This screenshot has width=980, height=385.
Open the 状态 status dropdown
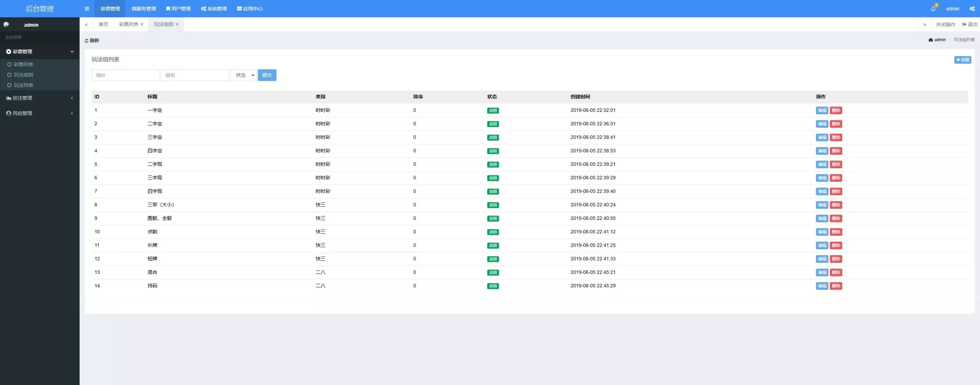[243, 75]
